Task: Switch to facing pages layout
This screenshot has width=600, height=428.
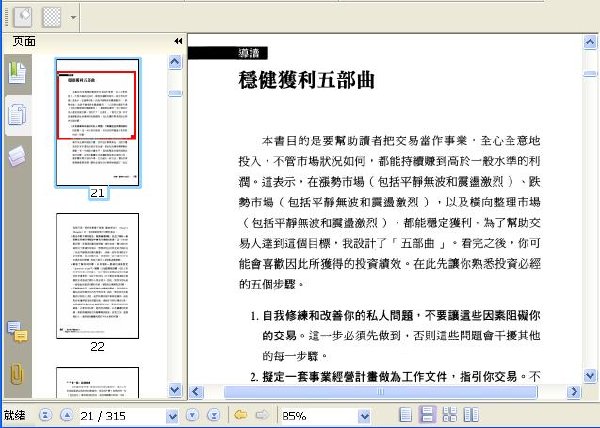Action: (x=471, y=415)
